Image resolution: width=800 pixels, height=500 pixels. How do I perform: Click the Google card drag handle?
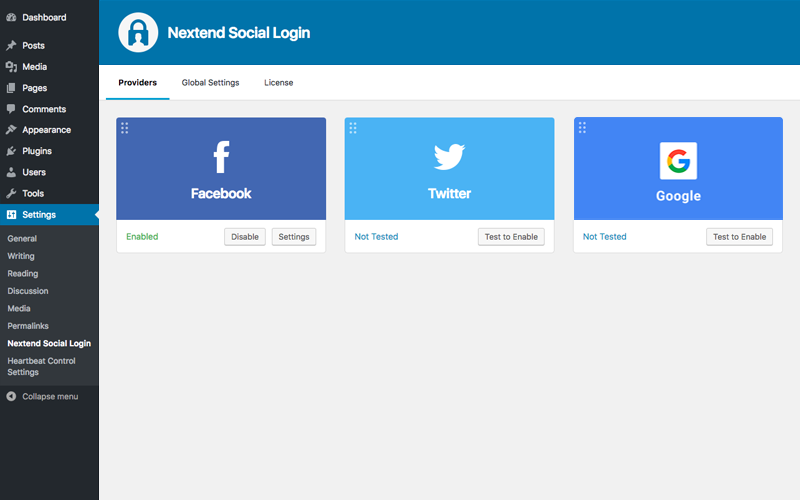coord(582,128)
